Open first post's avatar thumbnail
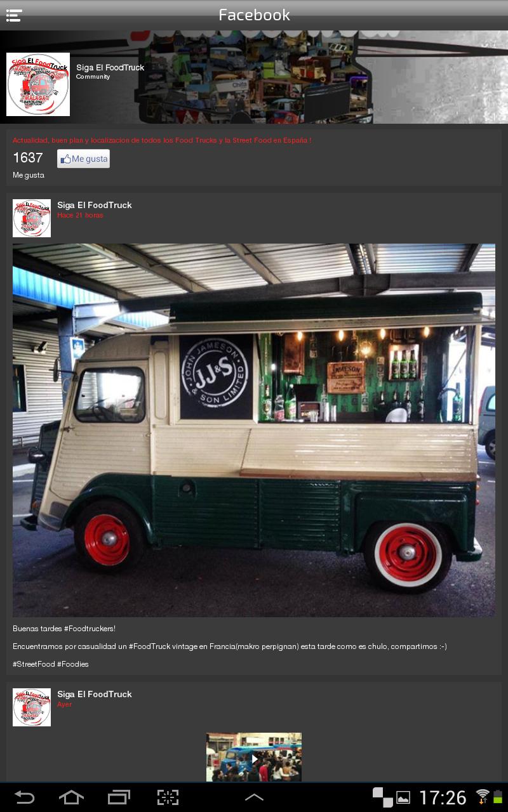This screenshot has height=812, width=508. 32,218
